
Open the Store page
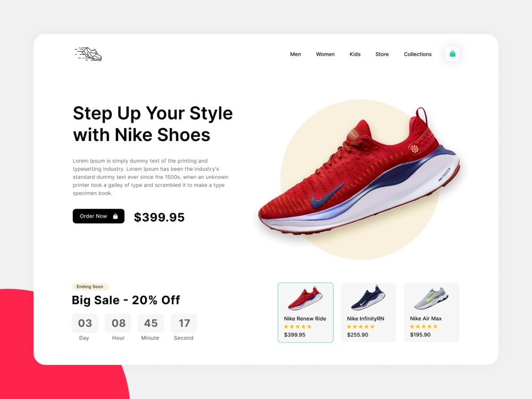(x=382, y=54)
